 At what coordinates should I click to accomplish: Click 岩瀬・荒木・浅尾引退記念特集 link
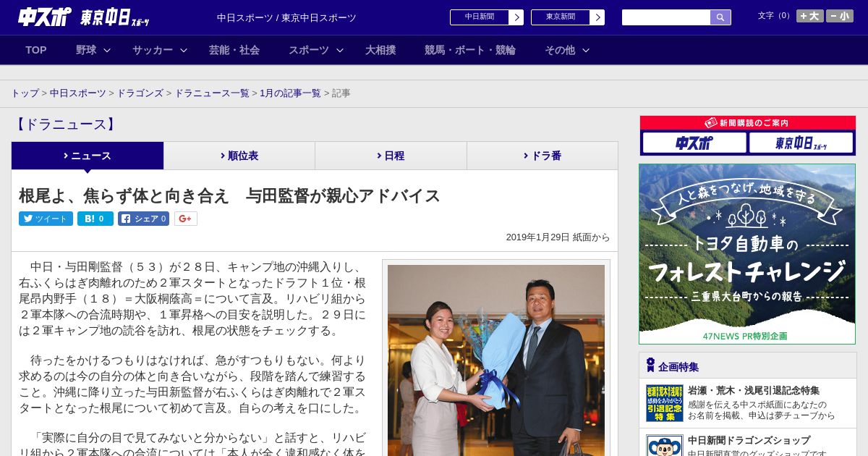tap(754, 390)
